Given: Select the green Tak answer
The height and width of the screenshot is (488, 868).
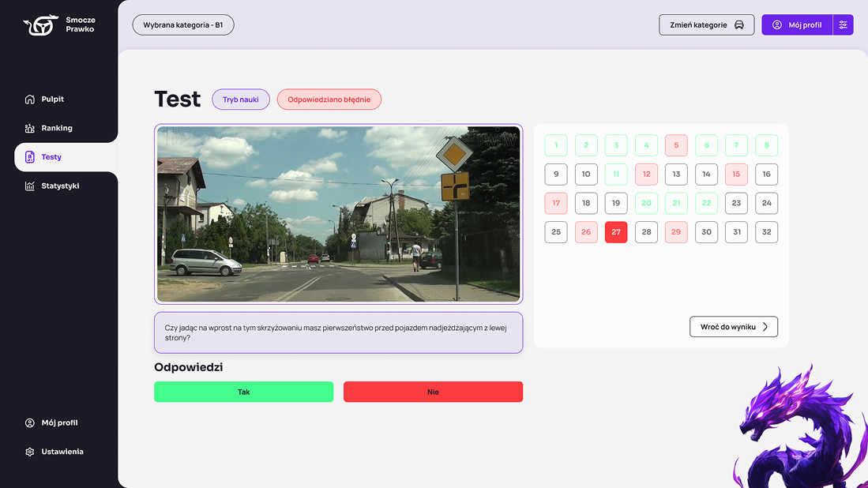Looking at the screenshot, I should 243,392.
